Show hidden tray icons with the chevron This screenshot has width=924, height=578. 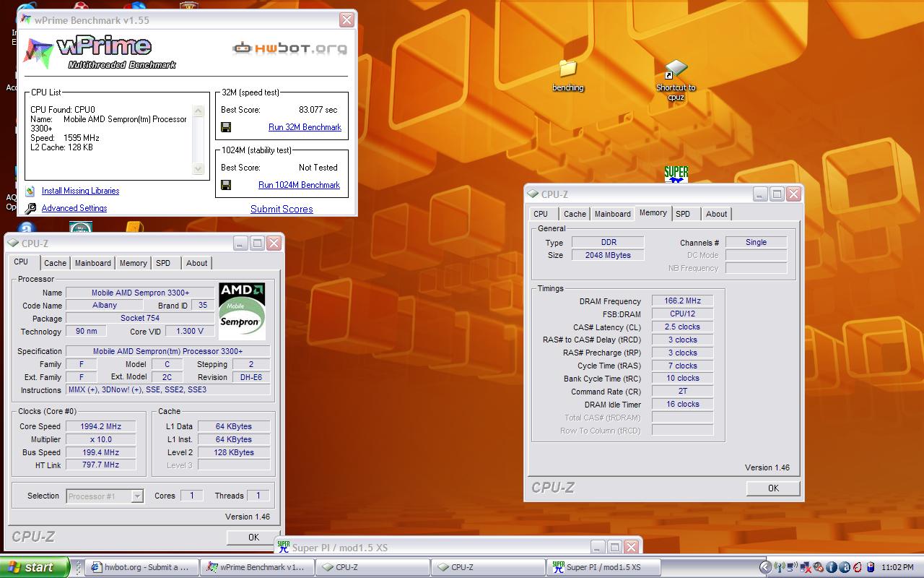[765, 567]
